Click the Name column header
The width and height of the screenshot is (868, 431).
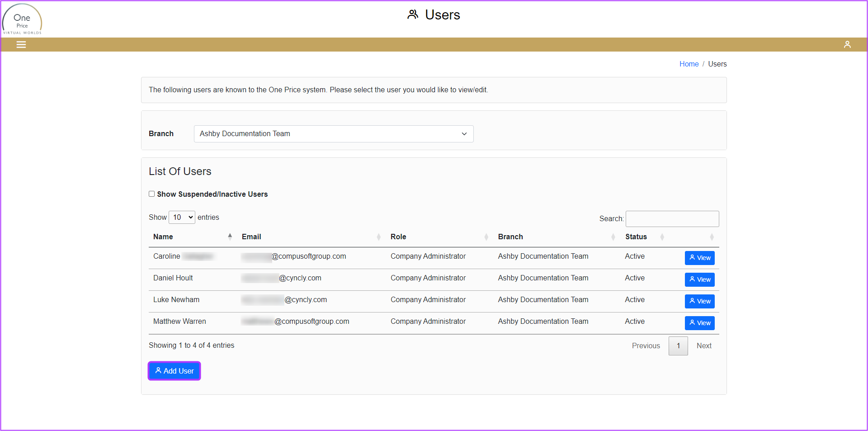(x=163, y=237)
